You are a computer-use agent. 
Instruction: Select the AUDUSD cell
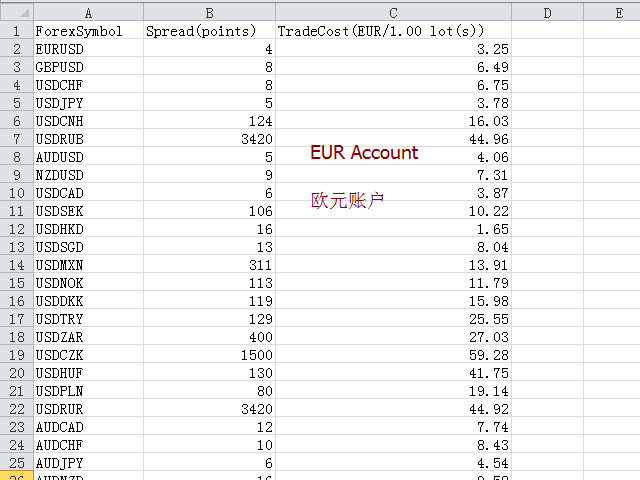89,157
